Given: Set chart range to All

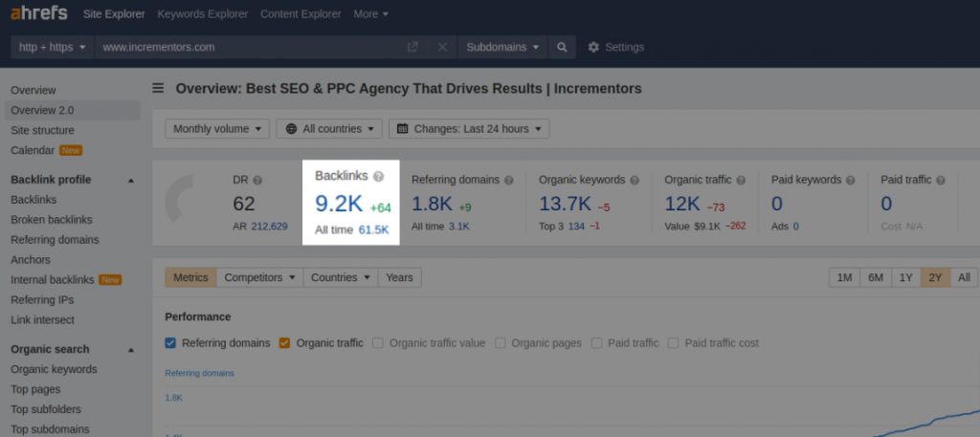Looking at the screenshot, I should pos(965,278).
